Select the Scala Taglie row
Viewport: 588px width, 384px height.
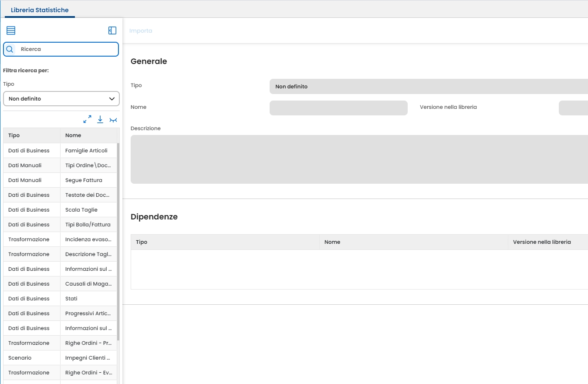(x=81, y=210)
